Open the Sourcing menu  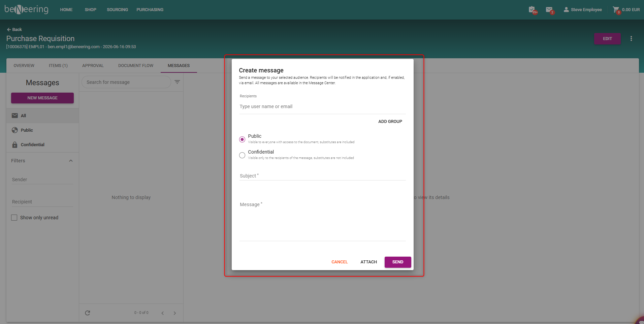click(118, 10)
